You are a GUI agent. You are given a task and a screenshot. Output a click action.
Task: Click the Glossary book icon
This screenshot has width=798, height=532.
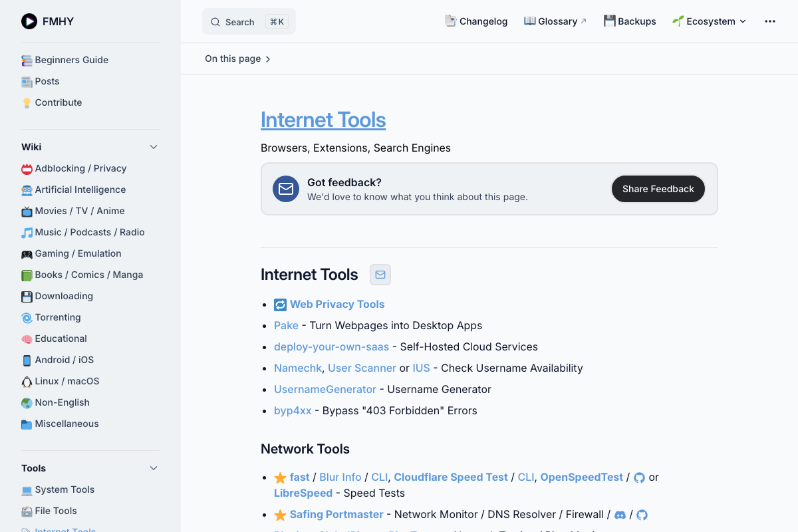coord(530,21)
